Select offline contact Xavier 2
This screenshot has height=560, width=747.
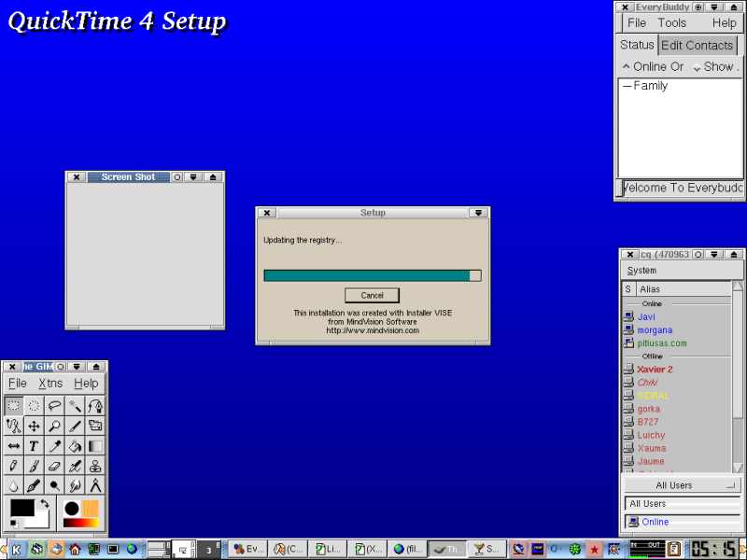click(655, 369)
